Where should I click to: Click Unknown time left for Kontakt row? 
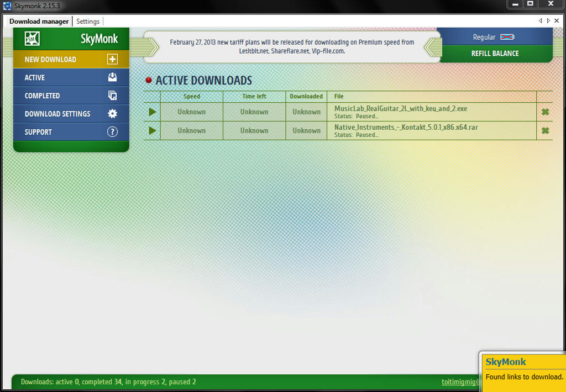(254, 130)
